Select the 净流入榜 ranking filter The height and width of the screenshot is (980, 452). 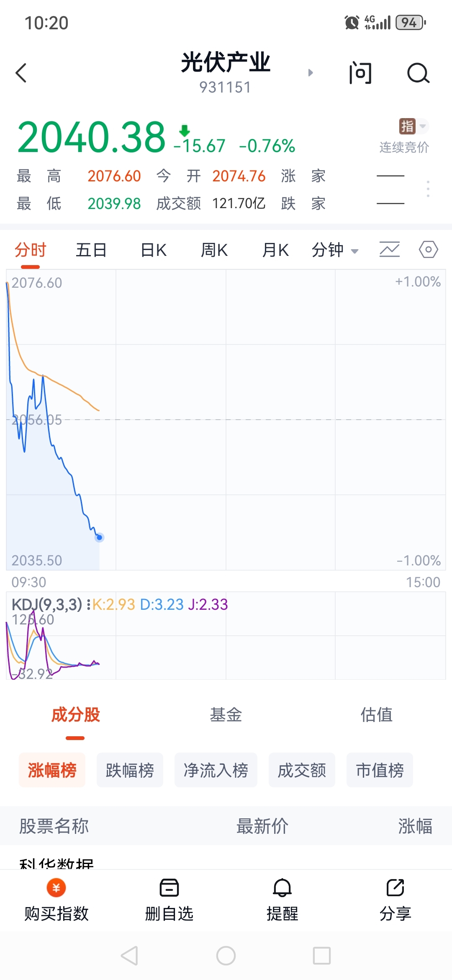pos(216,770)
